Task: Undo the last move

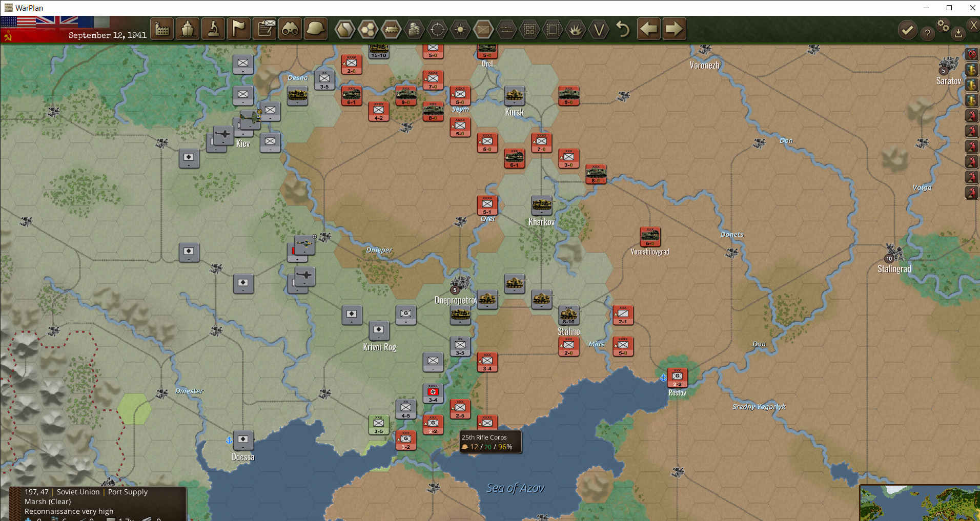Action: tap(623, 29)
